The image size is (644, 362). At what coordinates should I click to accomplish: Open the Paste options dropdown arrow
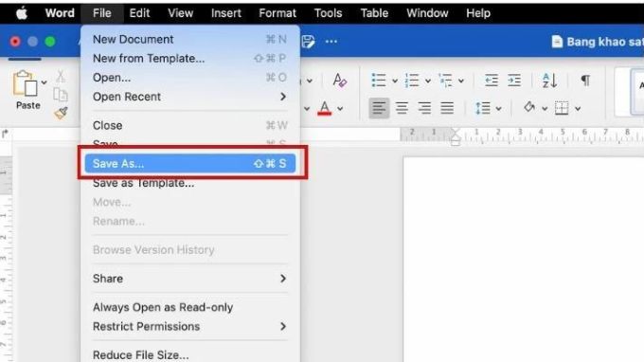click(44, 82)
